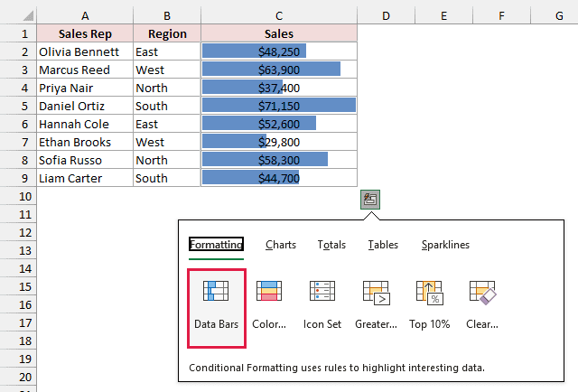The height and width of the screenshot is (392, 578).
Task: Select column C header
Action: point(279,16)
